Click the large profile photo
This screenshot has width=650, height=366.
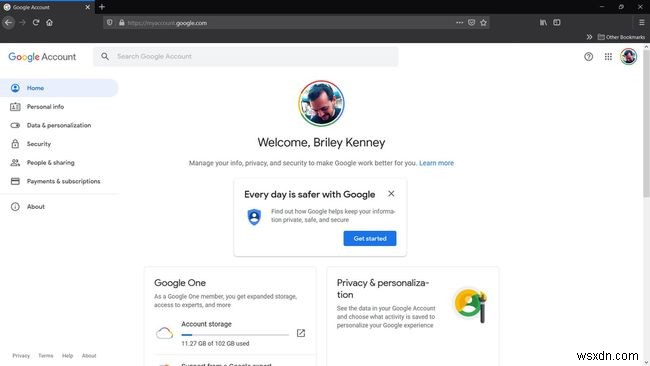point(321,103)
